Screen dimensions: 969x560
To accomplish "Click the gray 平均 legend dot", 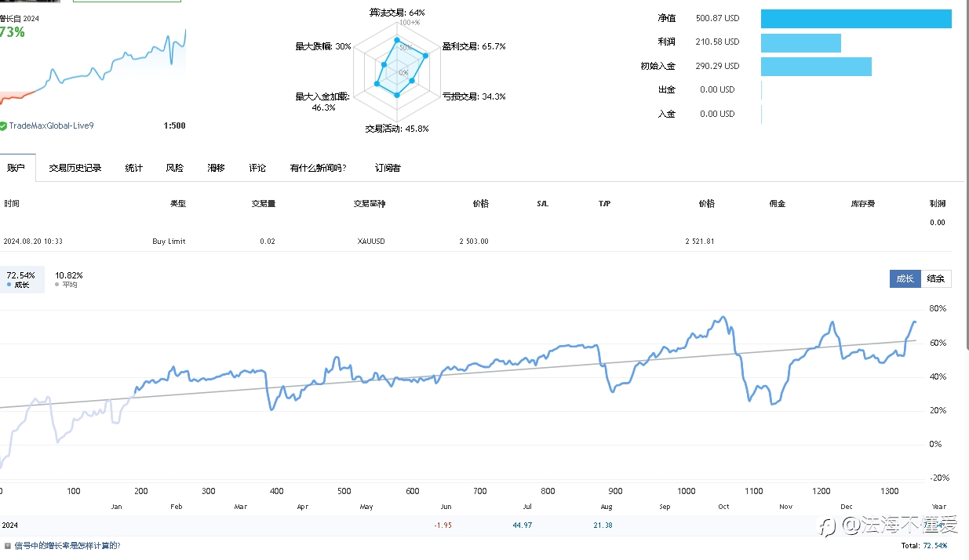I will (x=57, y=285).
